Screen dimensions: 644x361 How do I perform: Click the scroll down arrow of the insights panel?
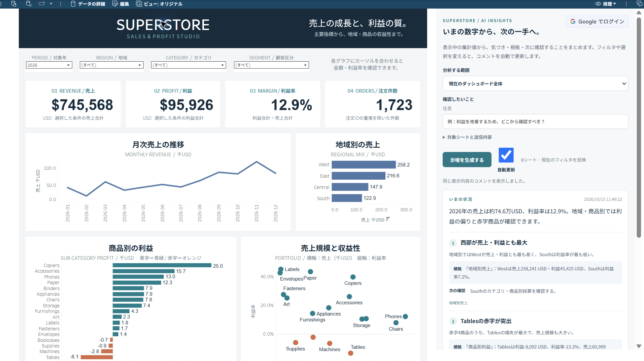click(639, 346)
